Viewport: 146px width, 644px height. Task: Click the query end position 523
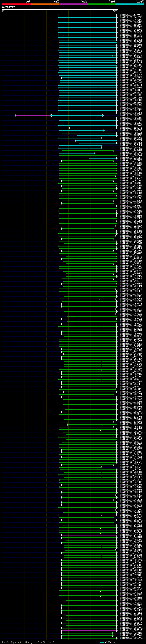[115, 11]
